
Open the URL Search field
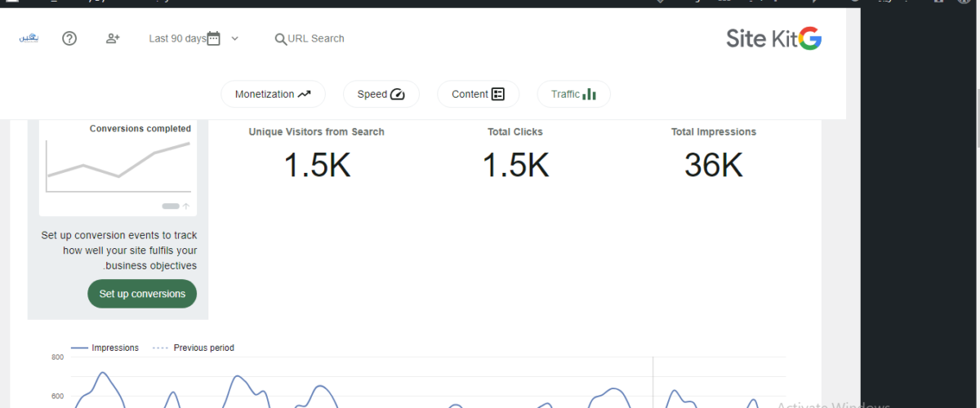(x=310, y=38)
